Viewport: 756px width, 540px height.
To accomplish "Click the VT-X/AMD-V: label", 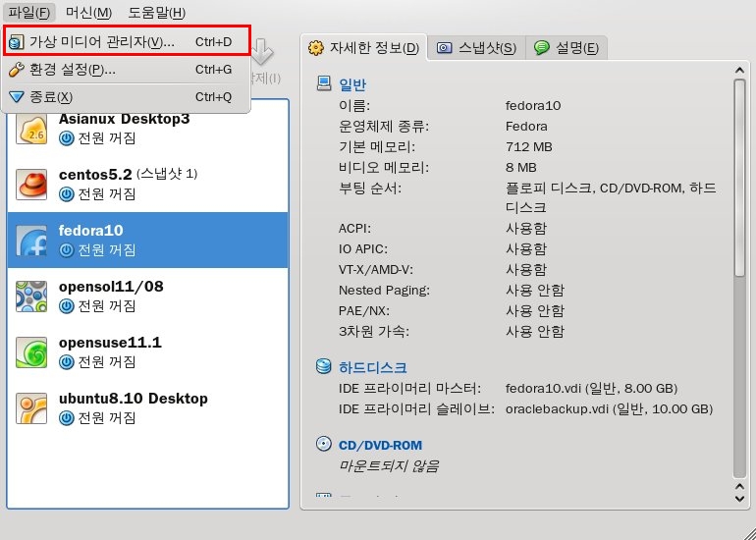I will click(x=376, y=270).
